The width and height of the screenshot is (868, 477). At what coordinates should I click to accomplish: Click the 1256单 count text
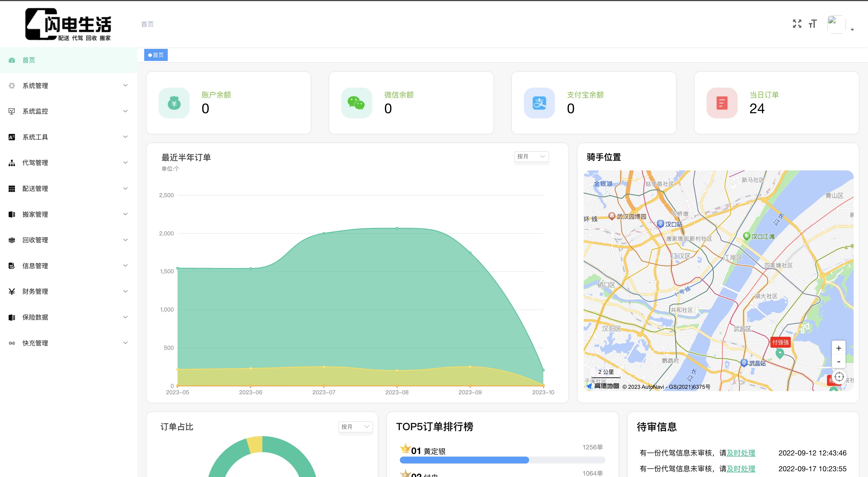coord(592,447)
